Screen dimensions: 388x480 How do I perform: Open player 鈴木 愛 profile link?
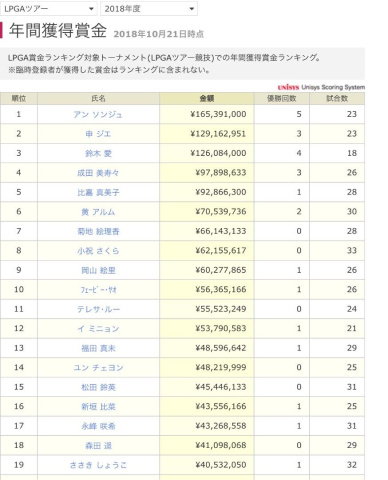pyautogui.click(x=98, y=153)
